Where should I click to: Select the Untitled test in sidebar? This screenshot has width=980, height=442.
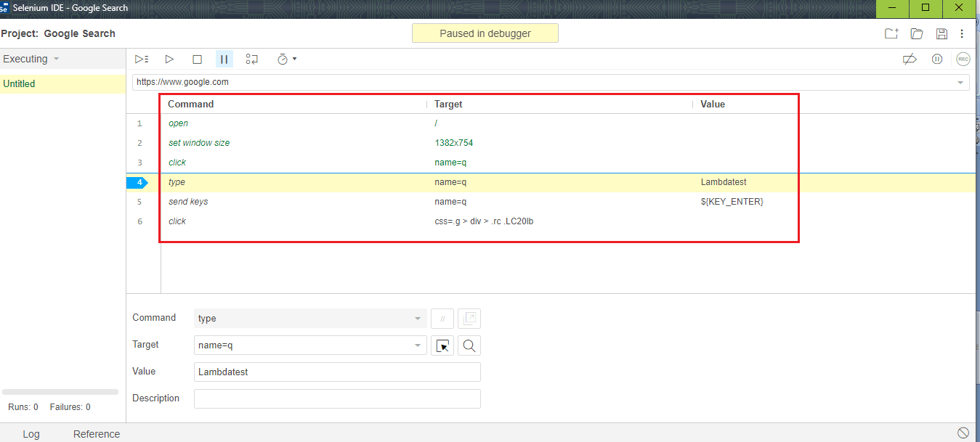tap(19, 83)
